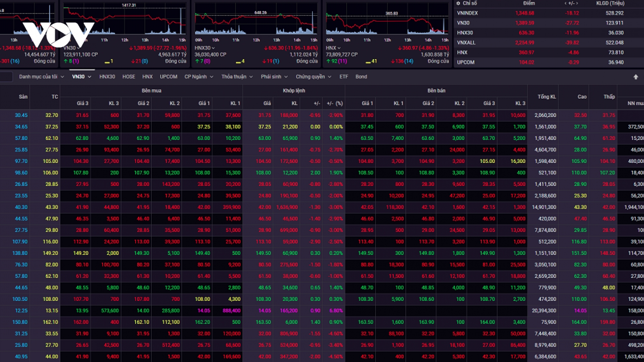Select the UPCOM tab
Image resolution: width=644 pixels, height=362 pixels.
(x=168, y=76)
